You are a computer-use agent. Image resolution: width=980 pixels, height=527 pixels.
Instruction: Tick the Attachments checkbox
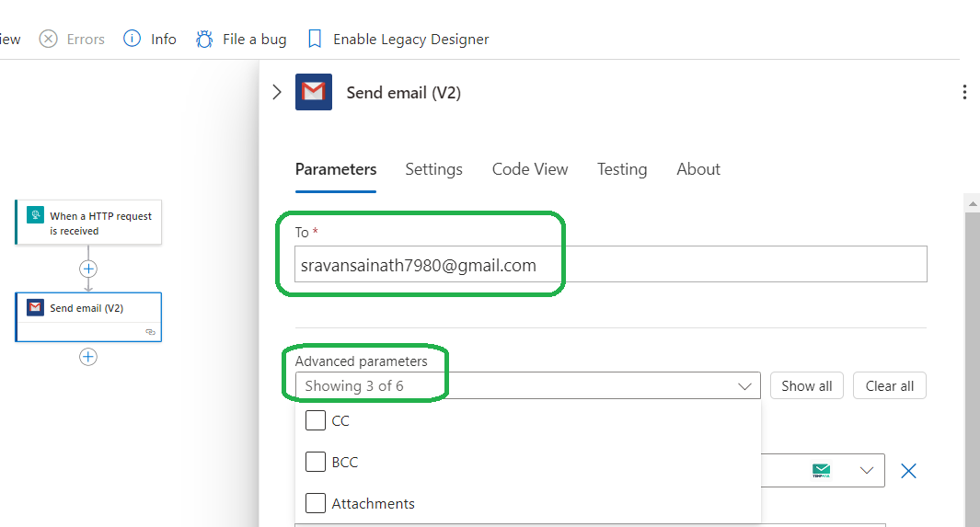pyautogui.click(x=316, y=503)
